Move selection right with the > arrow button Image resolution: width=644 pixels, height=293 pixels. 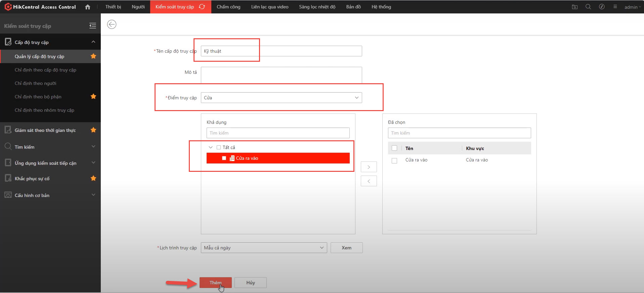click(x=369, y=167)
